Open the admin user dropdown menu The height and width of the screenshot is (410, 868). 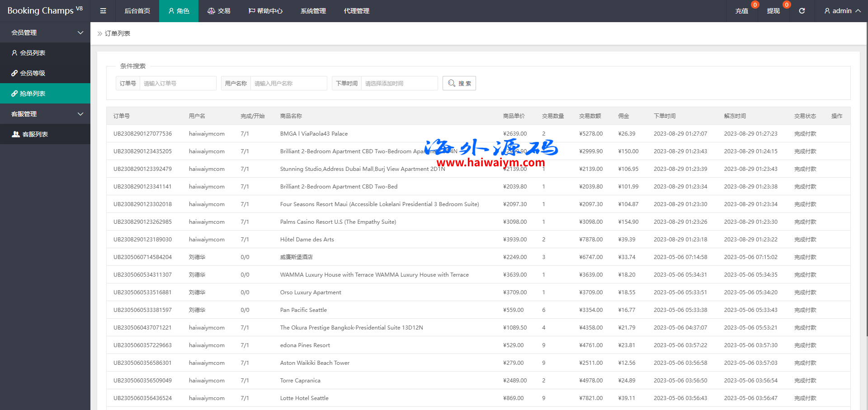842,11
